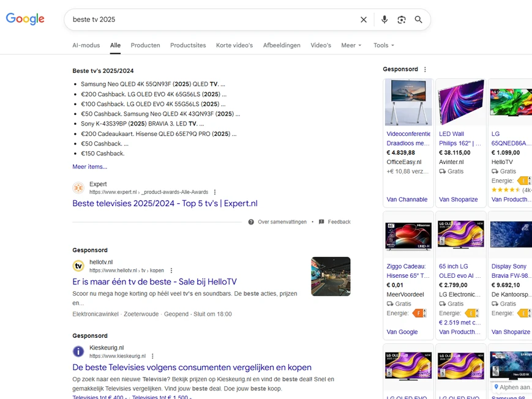Click inside the search input field
532x399 pixels.
tap(208, 20)
